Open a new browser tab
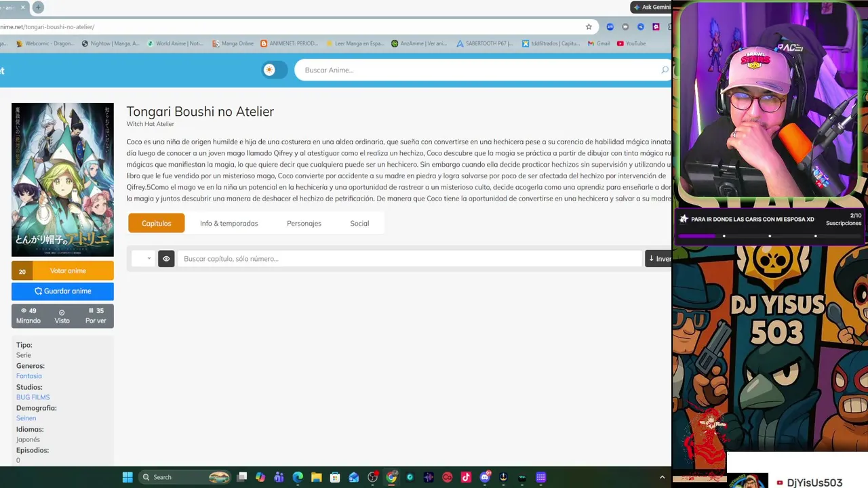 pyautogui.click(x=38, y=7)
